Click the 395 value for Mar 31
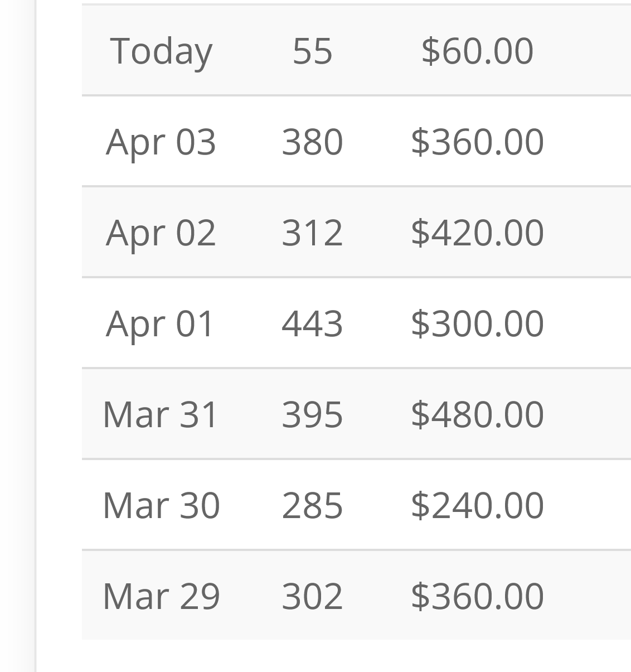The height and width of the screenshot is (672, 631). click(x=312, y=414)
